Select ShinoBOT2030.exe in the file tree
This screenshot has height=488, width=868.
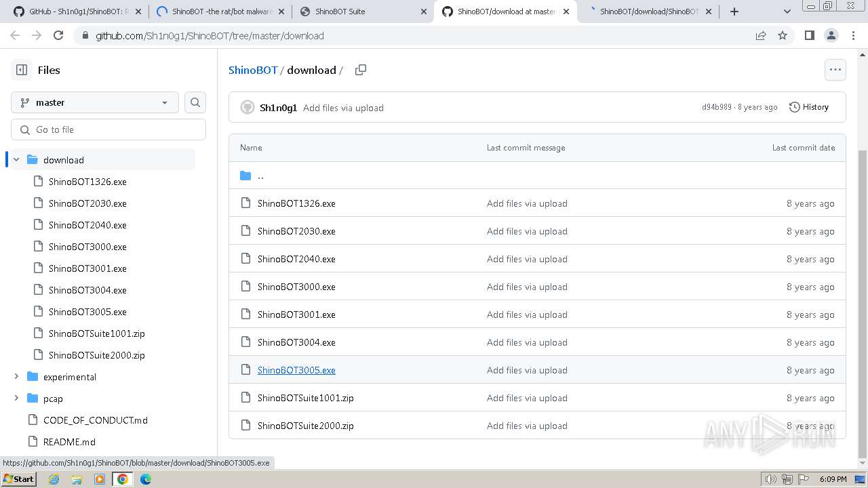[87, 203]
